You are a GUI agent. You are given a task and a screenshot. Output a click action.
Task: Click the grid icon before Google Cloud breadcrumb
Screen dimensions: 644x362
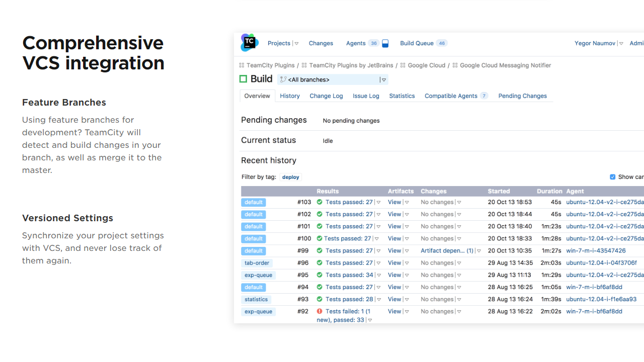(403, 65)
